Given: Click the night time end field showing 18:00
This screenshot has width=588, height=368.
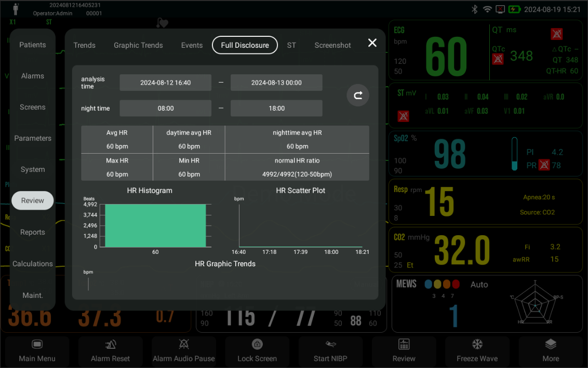Looking at the screenshot, I should click(x=276, y=108).
